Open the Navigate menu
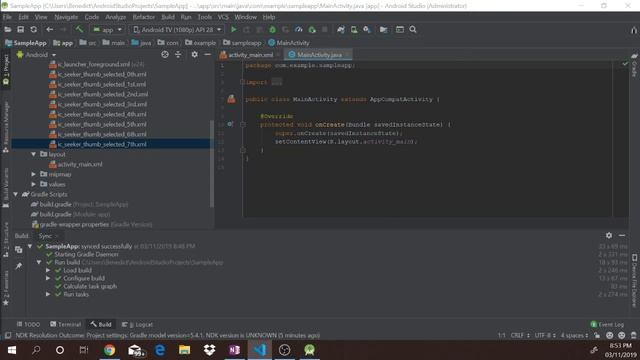640x360 pixels. [66, 17]
